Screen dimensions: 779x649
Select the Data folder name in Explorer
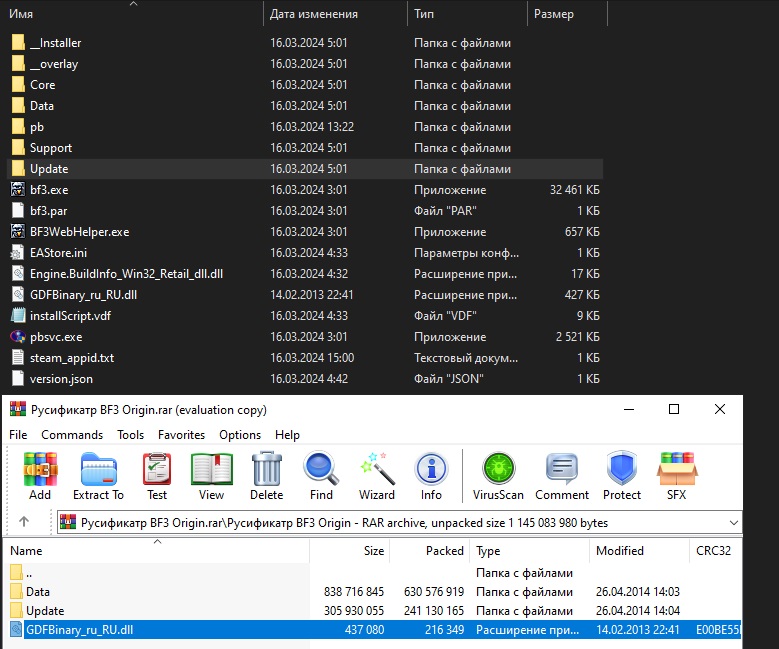click(x=42, y=106)
